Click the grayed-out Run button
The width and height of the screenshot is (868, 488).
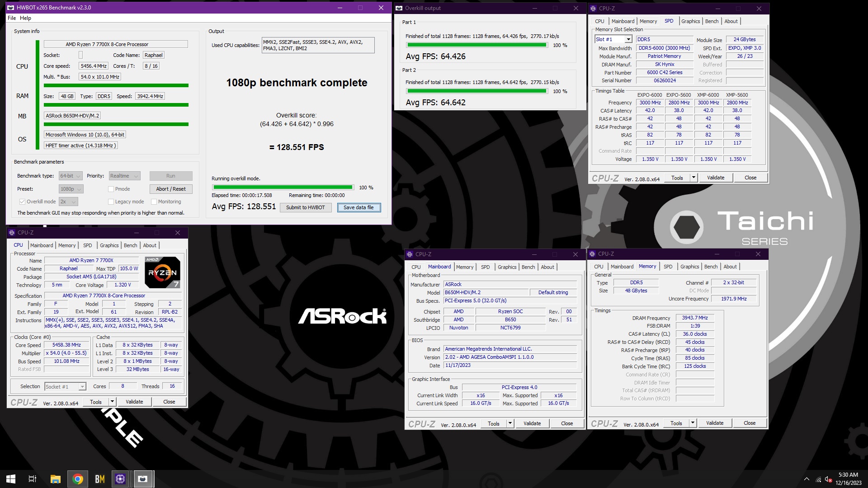coord(171,176)
